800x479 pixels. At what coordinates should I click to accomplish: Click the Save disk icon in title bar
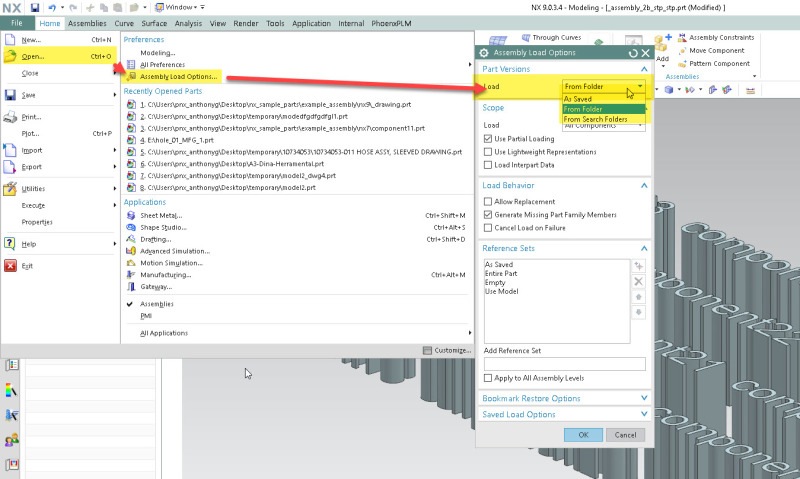click(35, 7)
